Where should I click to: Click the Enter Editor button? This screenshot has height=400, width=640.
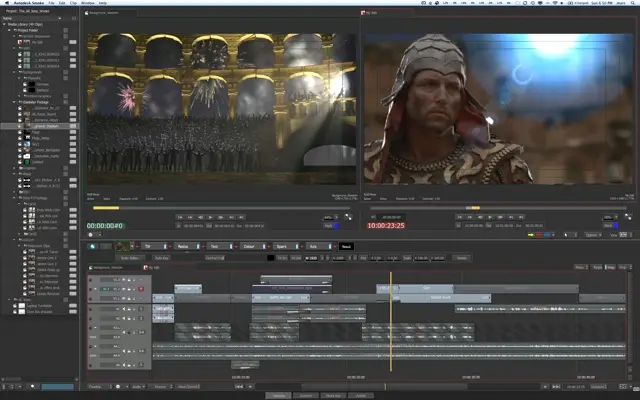(x=130, y=258)
